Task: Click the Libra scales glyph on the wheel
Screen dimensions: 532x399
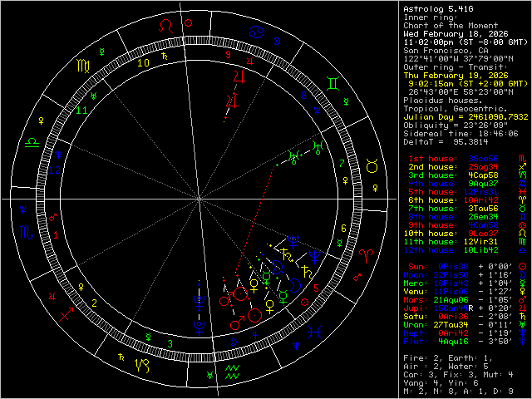Action: coord(30,143)
